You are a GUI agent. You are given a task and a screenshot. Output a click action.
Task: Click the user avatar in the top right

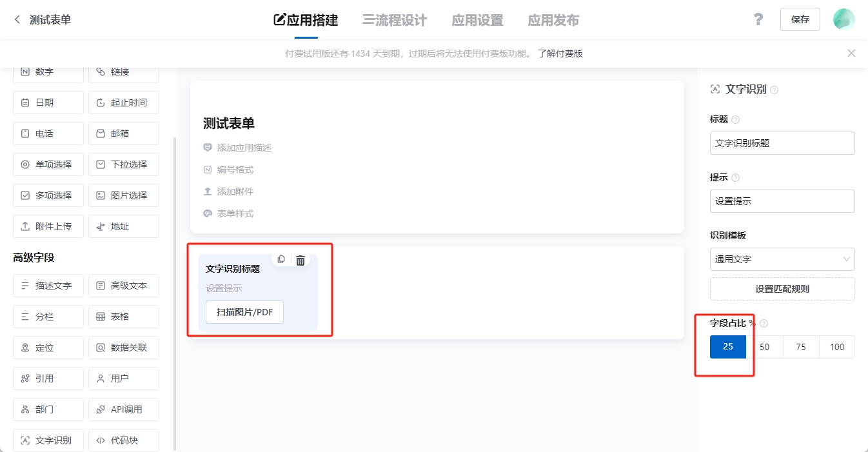843,19
